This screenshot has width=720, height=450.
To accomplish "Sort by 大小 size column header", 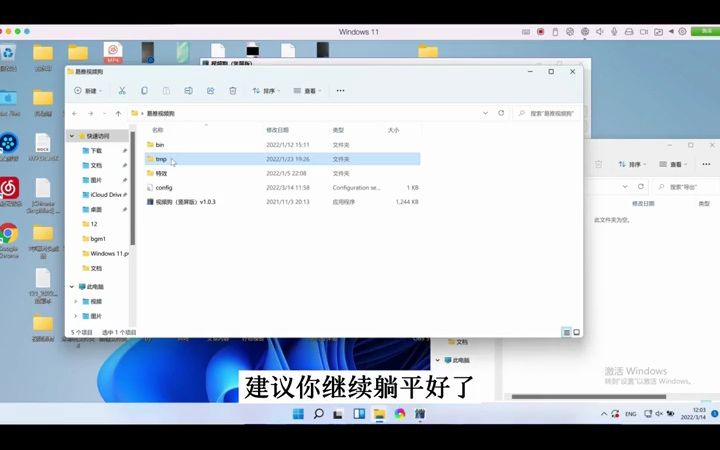I will click(x=394, y=130).
